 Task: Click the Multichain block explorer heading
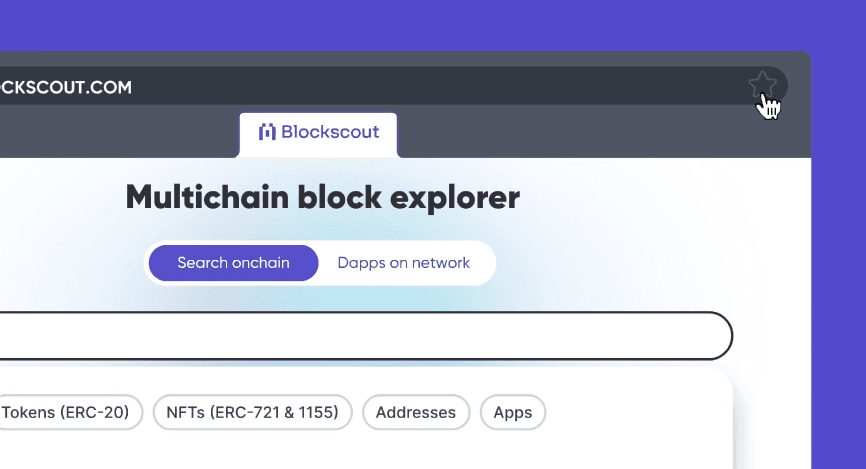323,197
